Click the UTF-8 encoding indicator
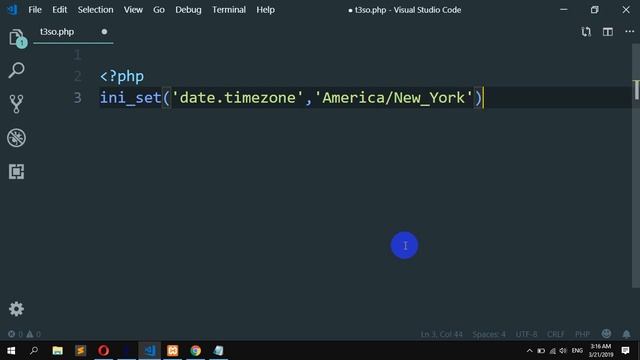 click(527, 334)
